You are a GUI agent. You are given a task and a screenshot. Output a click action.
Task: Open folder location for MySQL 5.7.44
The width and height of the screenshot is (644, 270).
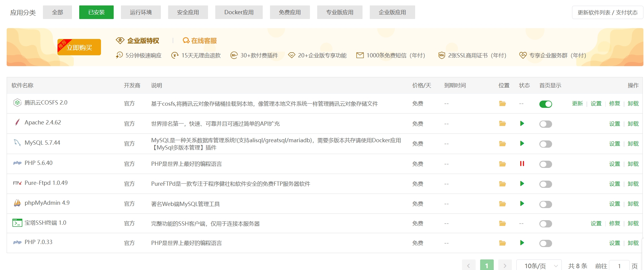[502, 143]
